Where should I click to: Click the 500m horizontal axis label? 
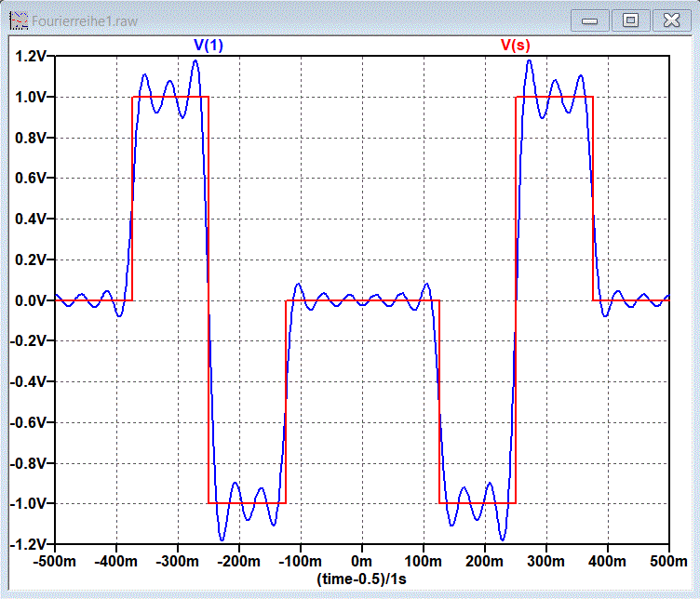[668, 561]
